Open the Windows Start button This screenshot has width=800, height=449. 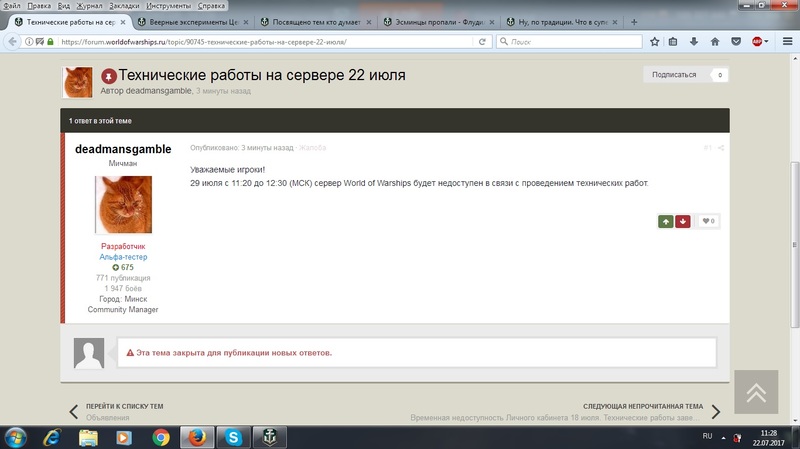[15, 437]
